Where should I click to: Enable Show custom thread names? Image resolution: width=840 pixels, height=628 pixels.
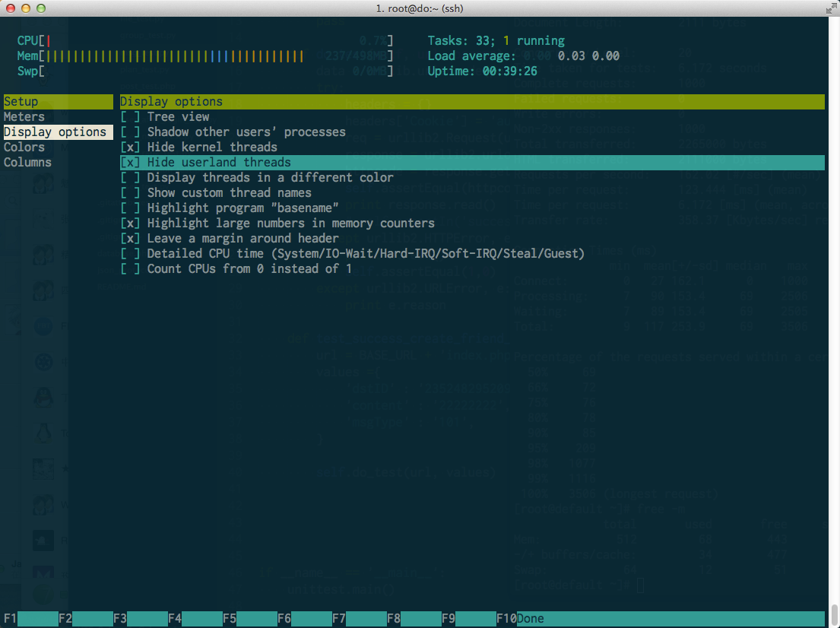[130, 193]
